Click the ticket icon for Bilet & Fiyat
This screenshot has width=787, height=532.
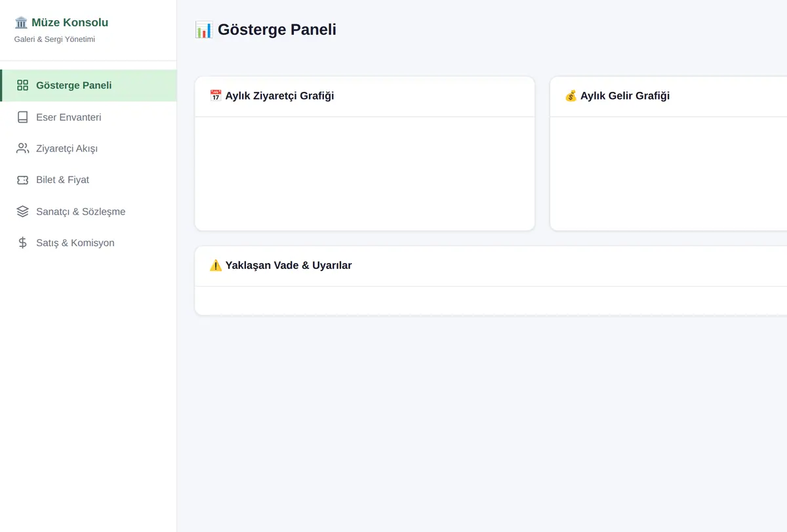pyautogui.click(x=22, y=180)
